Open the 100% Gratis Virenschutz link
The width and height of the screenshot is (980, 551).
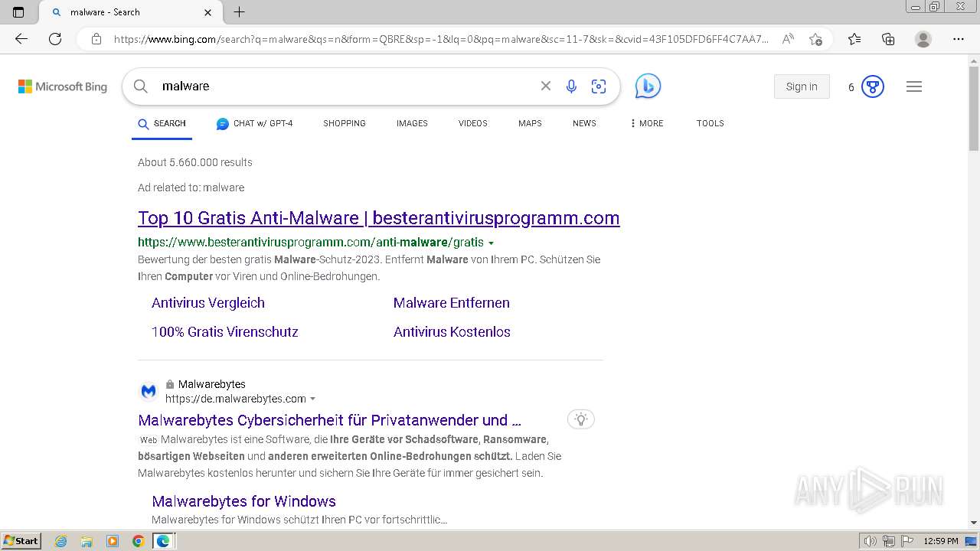click(x=225, y=332)
